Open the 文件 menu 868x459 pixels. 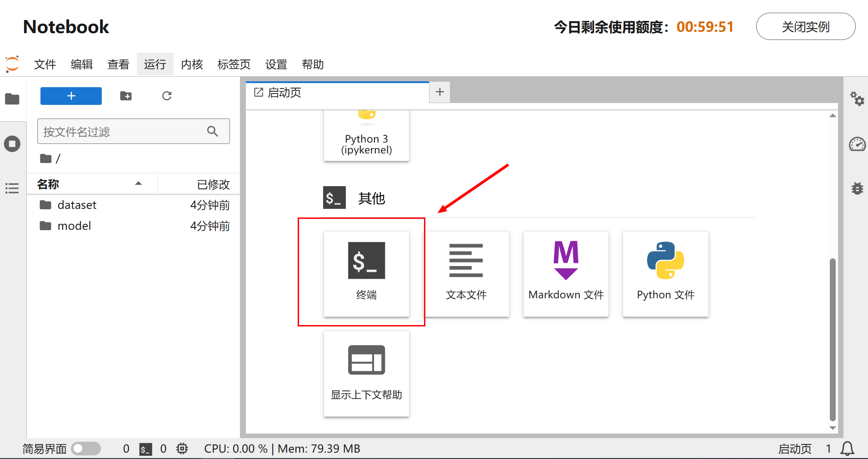tap(45, 64)
